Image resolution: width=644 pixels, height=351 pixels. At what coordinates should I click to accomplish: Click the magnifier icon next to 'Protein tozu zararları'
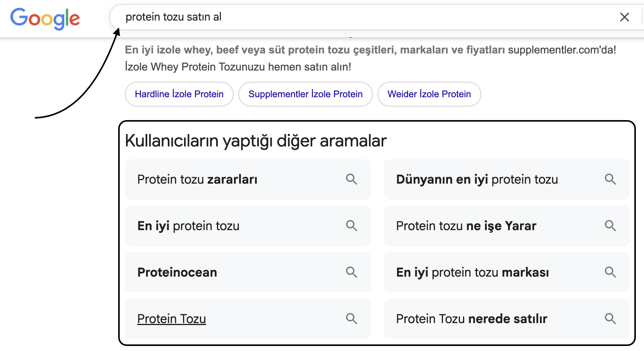[352, 179]
